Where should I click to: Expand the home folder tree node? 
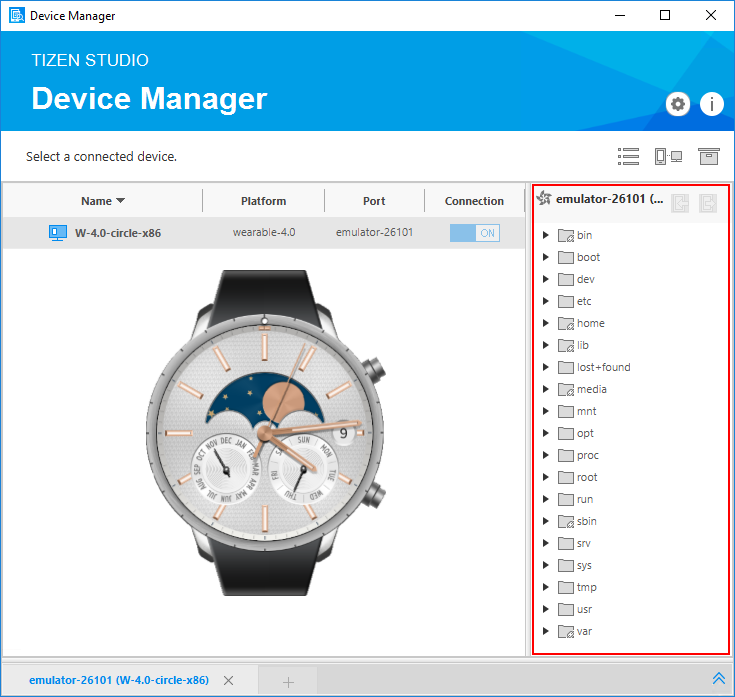[545, 324]
